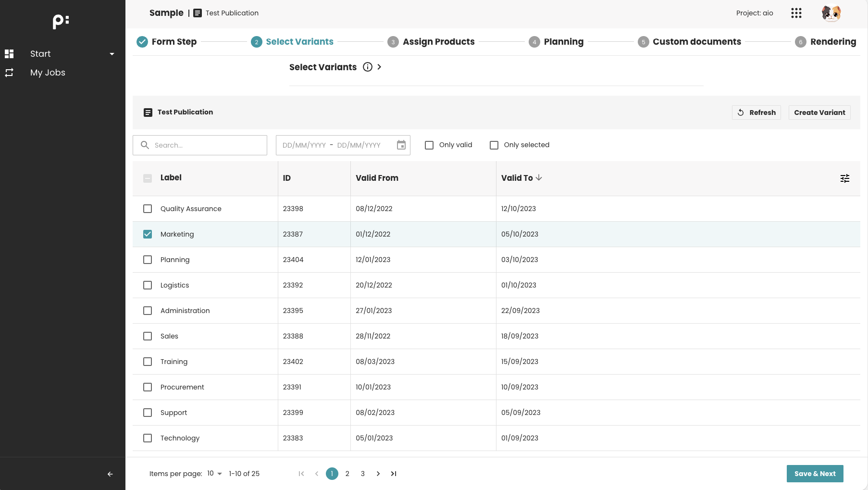Click the logo in the sidebar
The width and height of the screenshot is (868, 490).
tap(61, 21)
